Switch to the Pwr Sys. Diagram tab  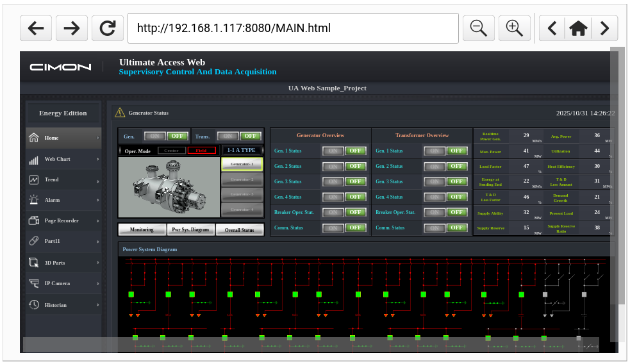(191, 229)
